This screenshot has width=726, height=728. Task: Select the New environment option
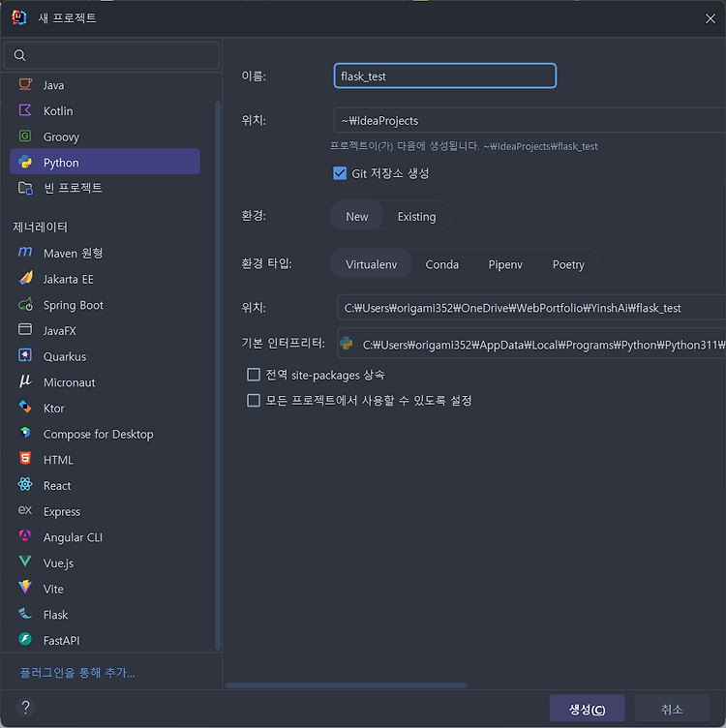(356, 216)
